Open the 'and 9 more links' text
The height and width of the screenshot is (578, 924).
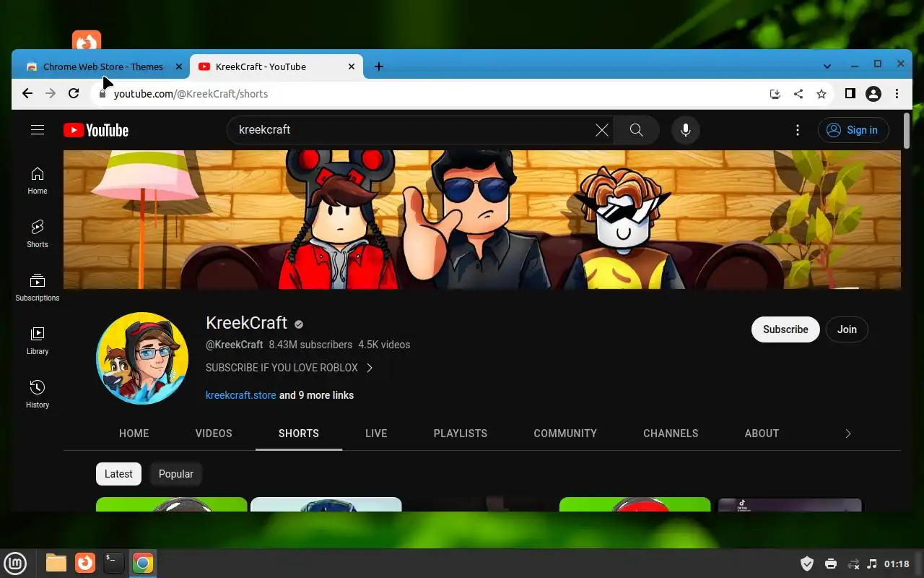click(316, 395)
